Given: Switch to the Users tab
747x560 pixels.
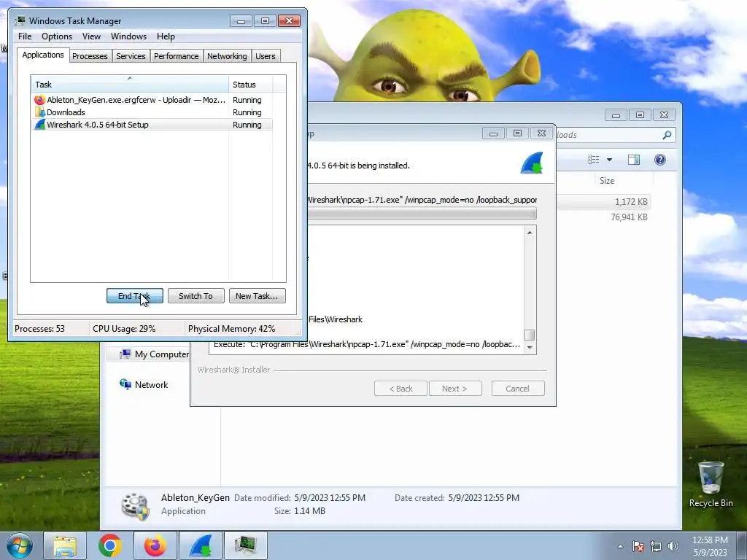Looking at the screenshot, I should pyautogui.click(x=266, y=56).
